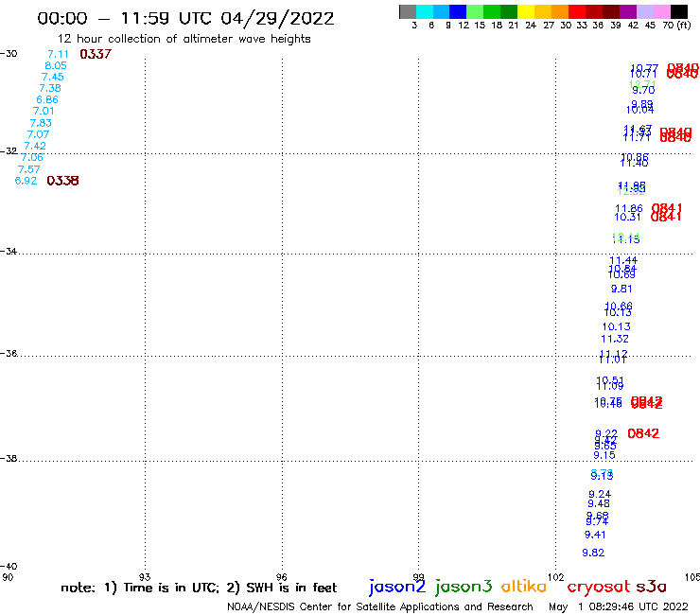Click the wave height value "9.82"
The height and width of the screenshot is (615, 700).
[x=593, y=553]
